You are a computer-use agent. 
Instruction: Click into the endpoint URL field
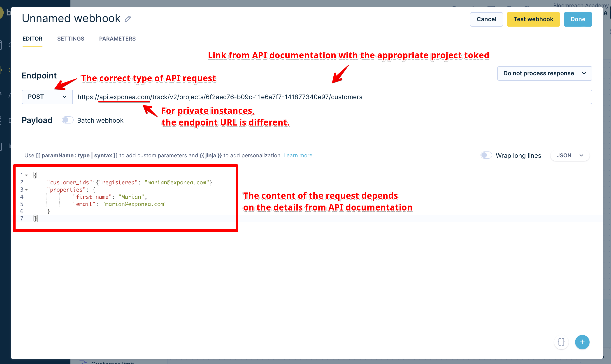(332, 97)
